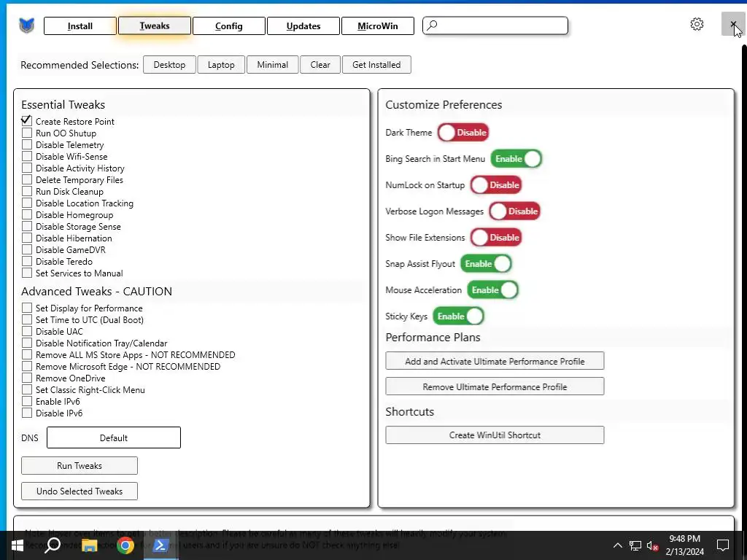The width and height of the screenshot is (747, 560).
Task: Clear all tweak selections
Action: (x=320, y=65)
